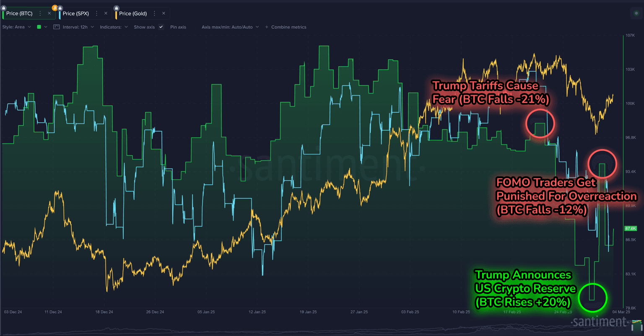
Task: Open the Price (BTC) three-dot options menu
Action: (40, 13)
